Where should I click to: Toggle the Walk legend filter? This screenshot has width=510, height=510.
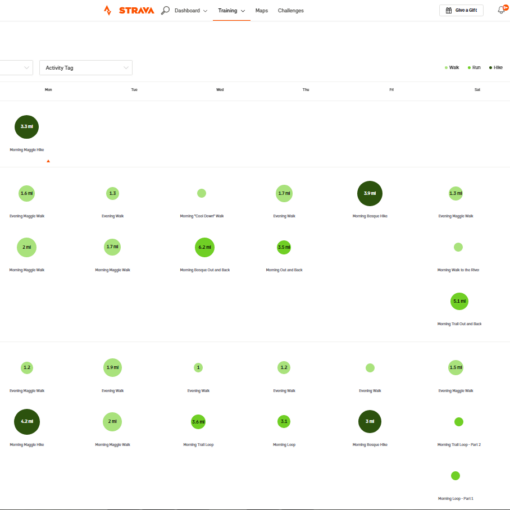coord(452,68)
